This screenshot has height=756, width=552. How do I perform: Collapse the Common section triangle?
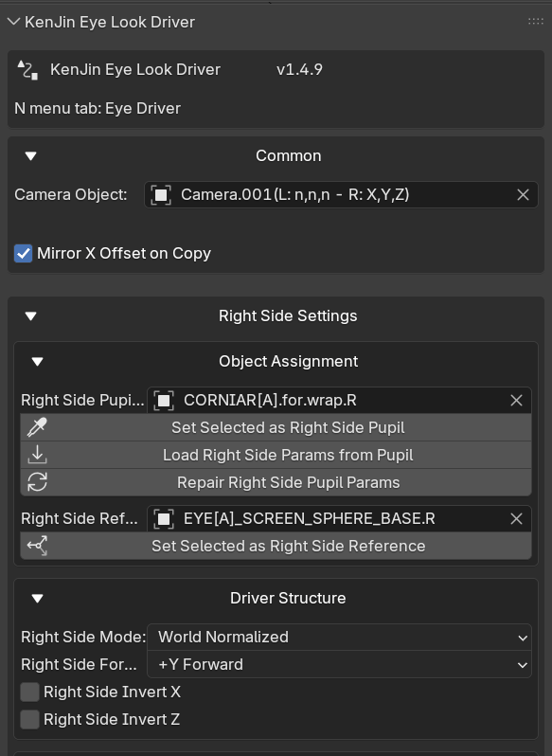coord(31,156)
